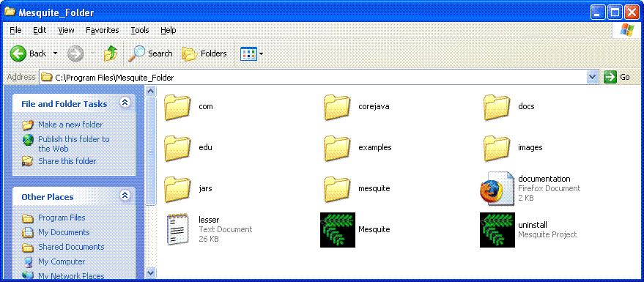
Task: Open the Search magnifier tool
Action: coord(150,53)
